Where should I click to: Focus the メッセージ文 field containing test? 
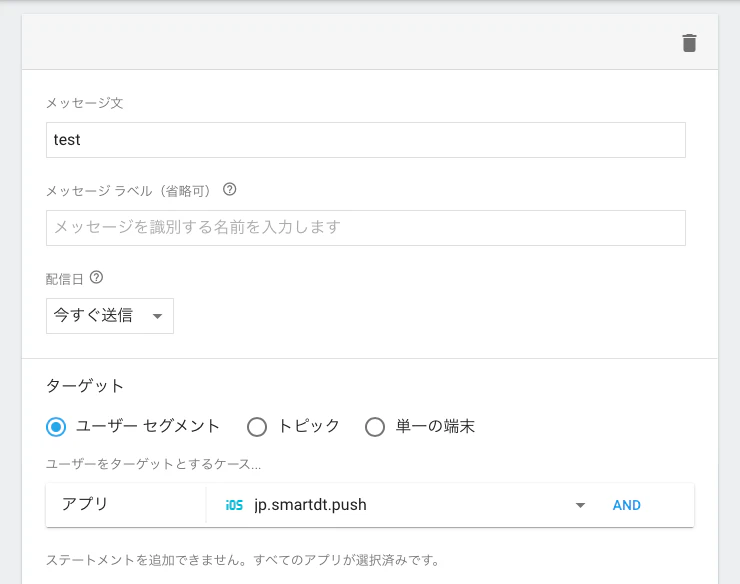pos(366,140)
